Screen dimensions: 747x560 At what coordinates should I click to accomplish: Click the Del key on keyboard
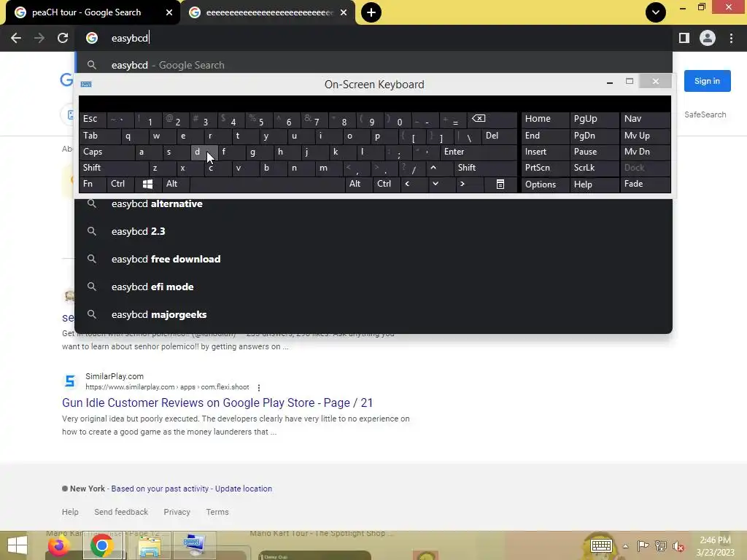point(499,136)
